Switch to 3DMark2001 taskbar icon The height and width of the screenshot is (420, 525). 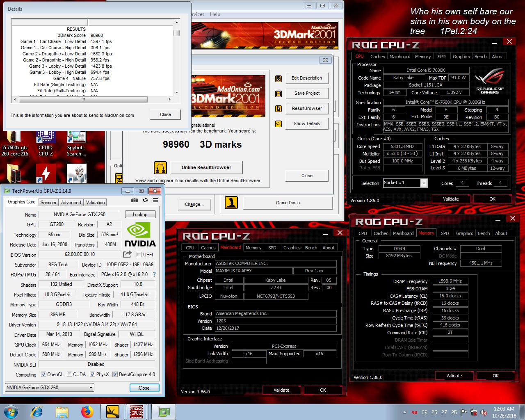pyautogui.click(x=112, y=412)
